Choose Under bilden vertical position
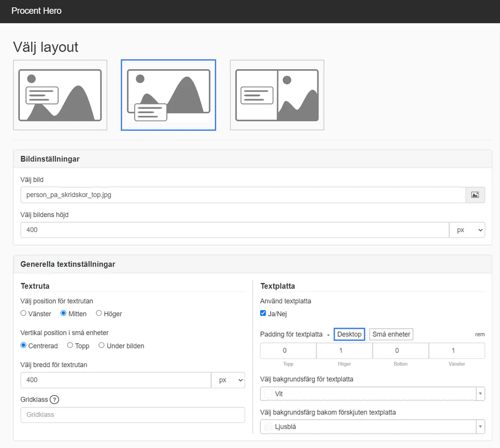This screenshot has height=448, width=500. [x=101, y=345]
